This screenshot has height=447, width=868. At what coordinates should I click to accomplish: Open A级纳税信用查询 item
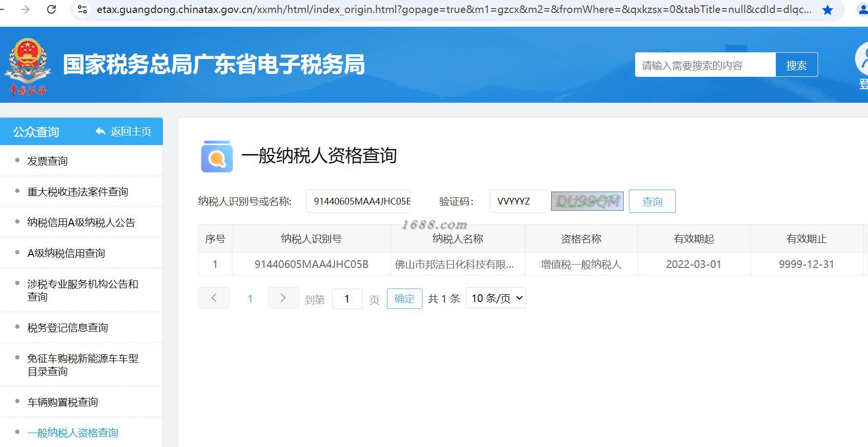[x=66, y=253]
